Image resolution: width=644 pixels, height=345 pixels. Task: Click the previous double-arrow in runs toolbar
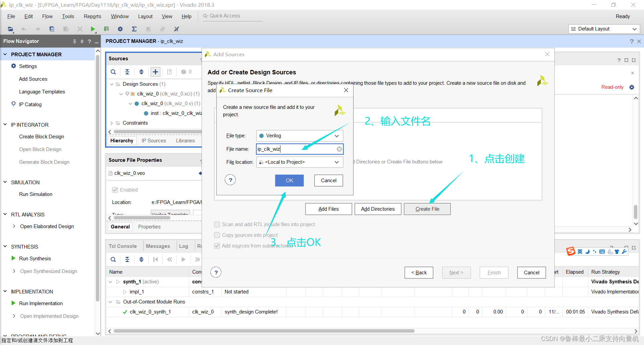(x=169, y=259)
